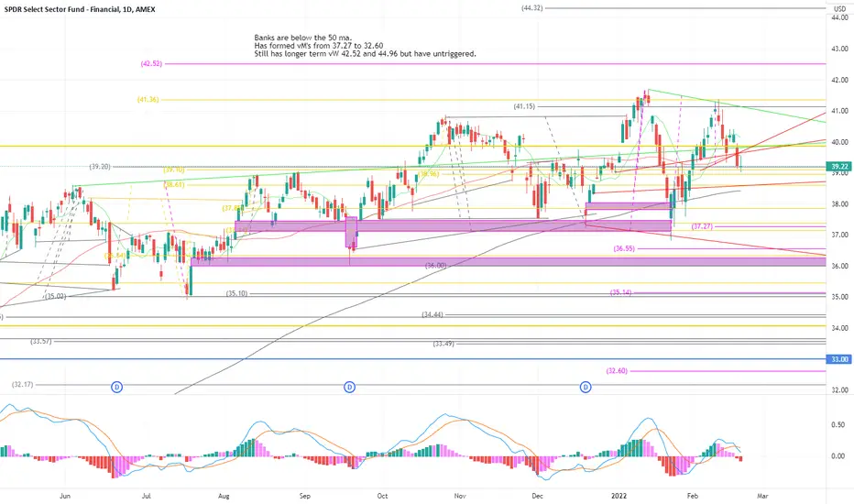Click the Feb label on the time axis
Image resolution: width=854 pixels, height=504 pixels.
(692, 496)
